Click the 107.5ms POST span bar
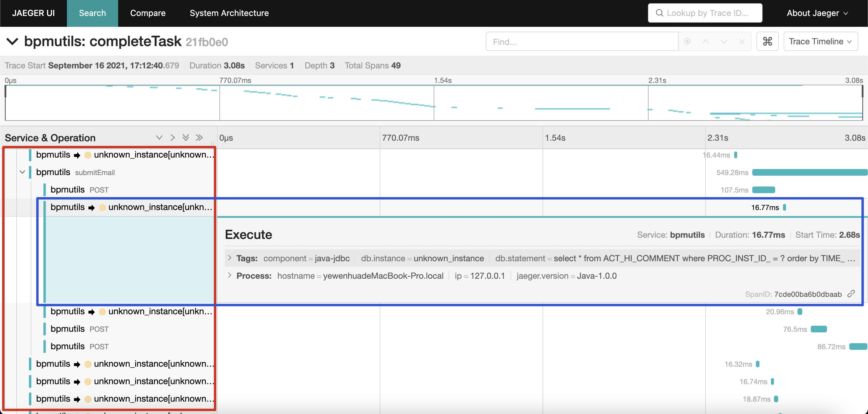Image resolution: width=868 pixels, height=414 pixels. tap(763, 190)
